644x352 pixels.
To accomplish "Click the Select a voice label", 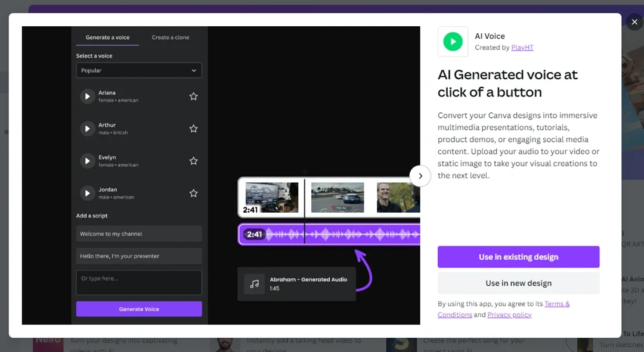I will click(94, 56).
